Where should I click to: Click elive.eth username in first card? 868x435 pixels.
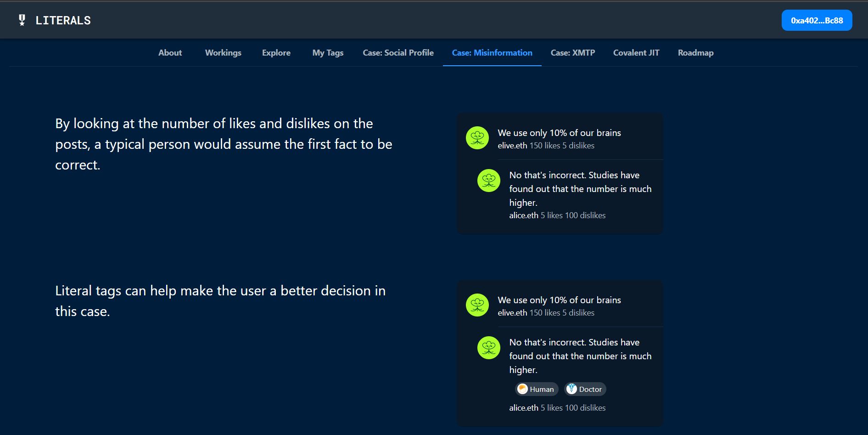(x=512, y=146)
